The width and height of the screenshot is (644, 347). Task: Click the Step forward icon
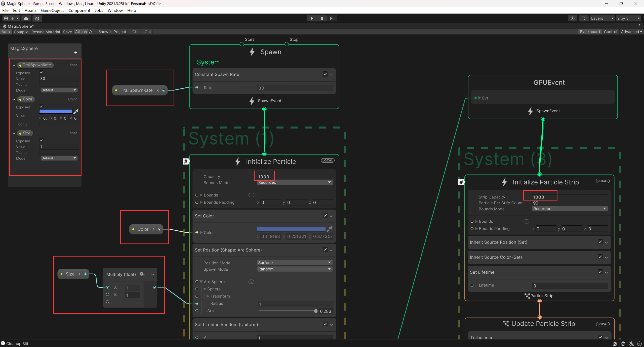332,18
